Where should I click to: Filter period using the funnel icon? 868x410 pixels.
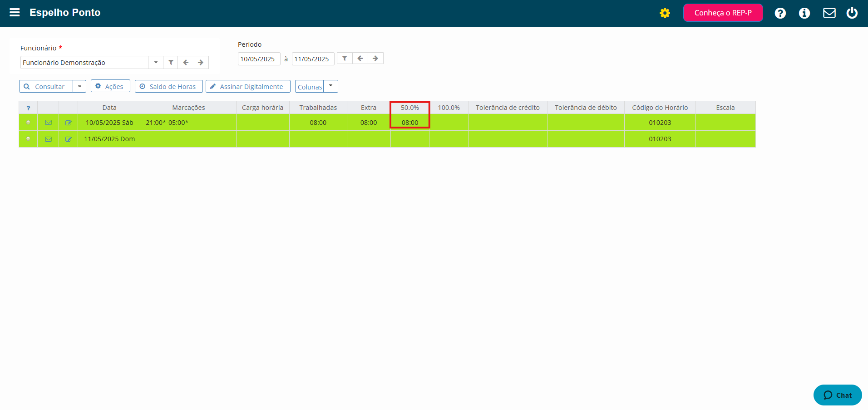[345, 58]
